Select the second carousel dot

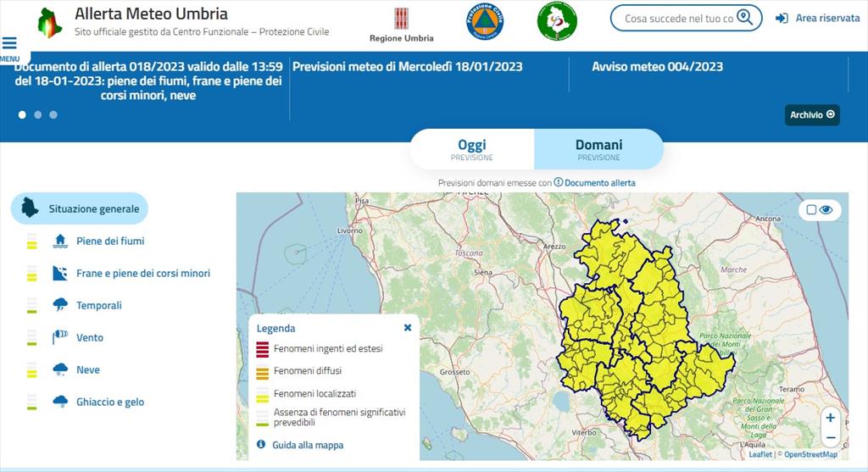38,114
